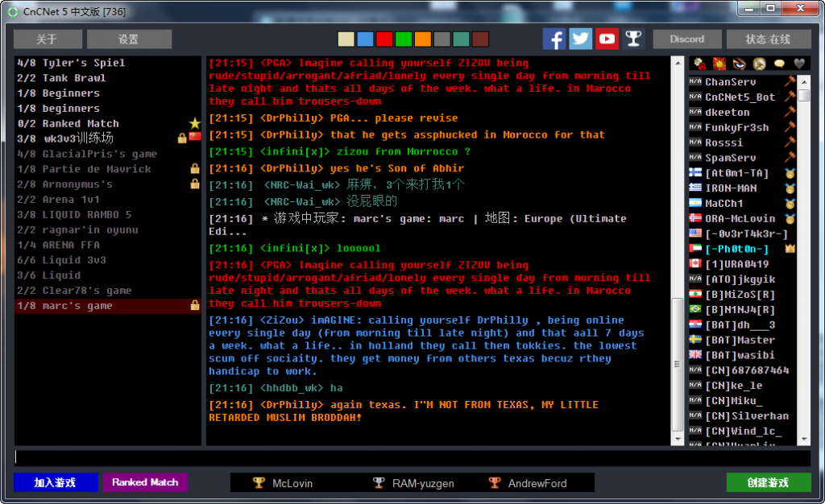Open the Facebook page icon
The height and width of the screenshot is (504, 825).
[553, 39]
